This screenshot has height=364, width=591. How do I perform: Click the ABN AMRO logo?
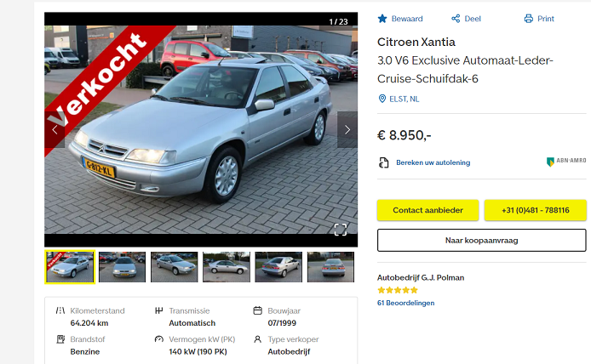pos(566,161)
